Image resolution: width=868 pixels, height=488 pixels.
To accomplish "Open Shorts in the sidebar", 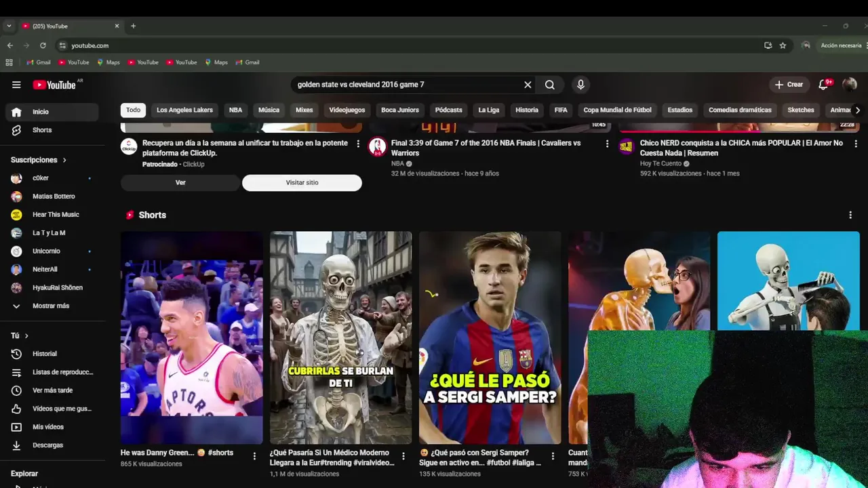I will [x=52, y=130].
